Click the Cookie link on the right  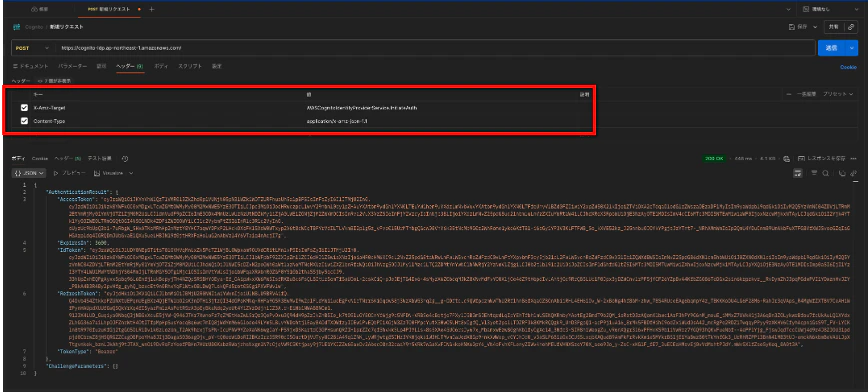849,67
